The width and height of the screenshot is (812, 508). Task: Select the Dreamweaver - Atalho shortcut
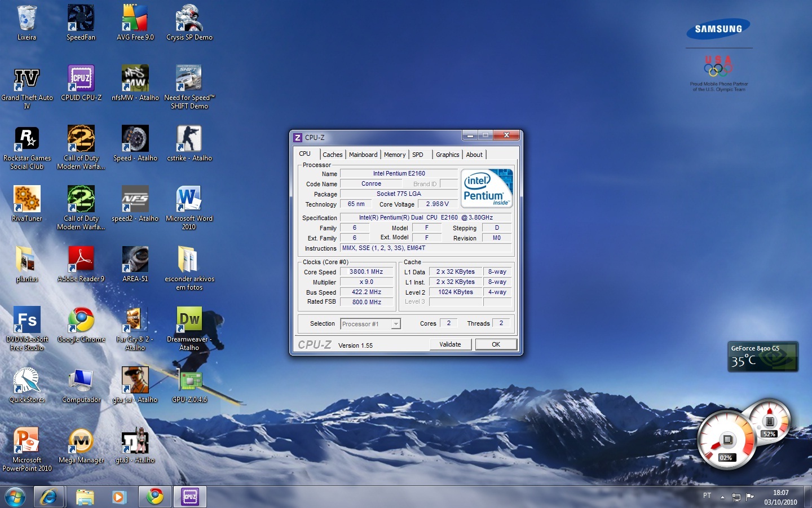pyautogui.click(x=189, y=329)
